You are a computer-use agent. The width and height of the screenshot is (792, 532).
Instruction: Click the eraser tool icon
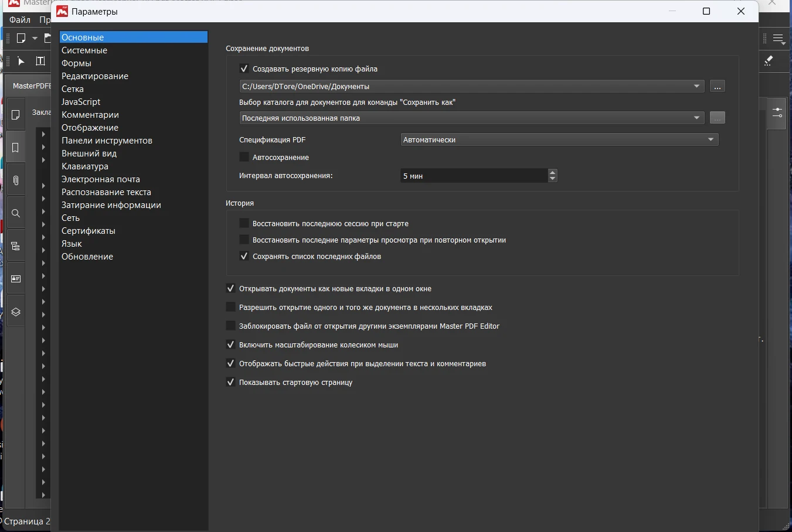[x=769, y=61]
